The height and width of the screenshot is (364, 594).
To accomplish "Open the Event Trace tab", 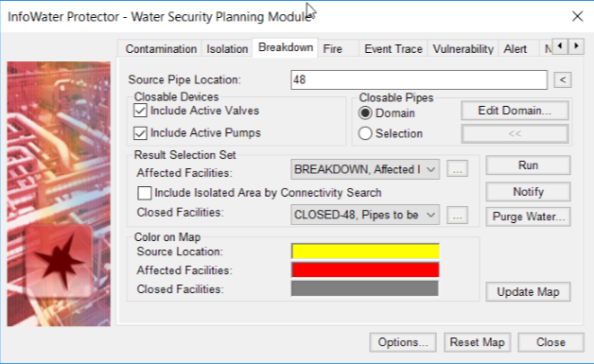I will click(393, 49).
